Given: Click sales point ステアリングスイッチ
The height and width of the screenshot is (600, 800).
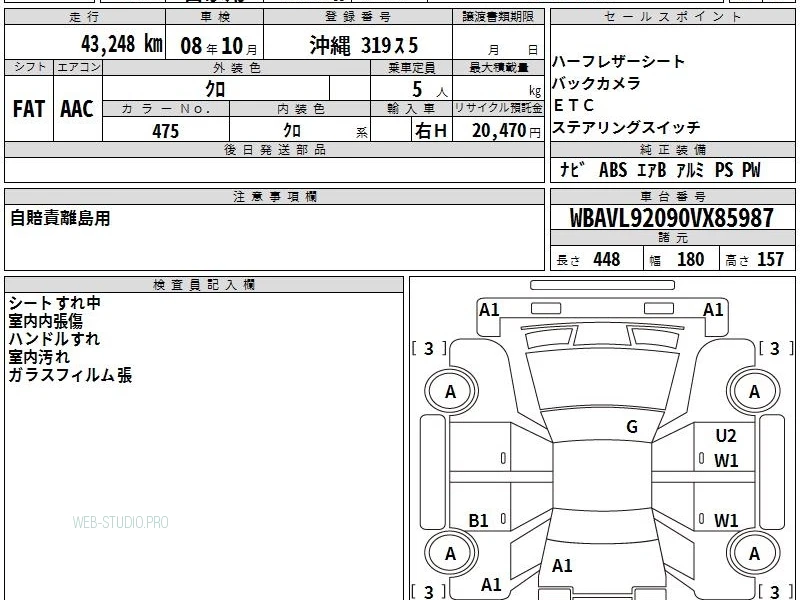Looking at the screenshot, I should coord(626,127).
